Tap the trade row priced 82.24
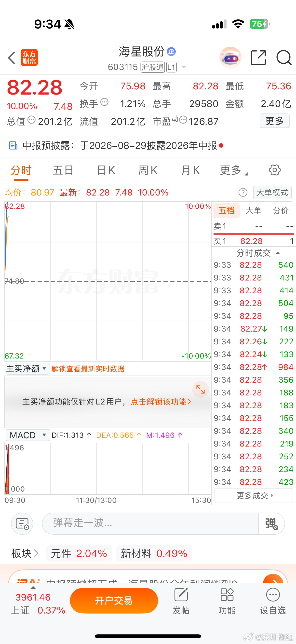 [x=254, y=354]
